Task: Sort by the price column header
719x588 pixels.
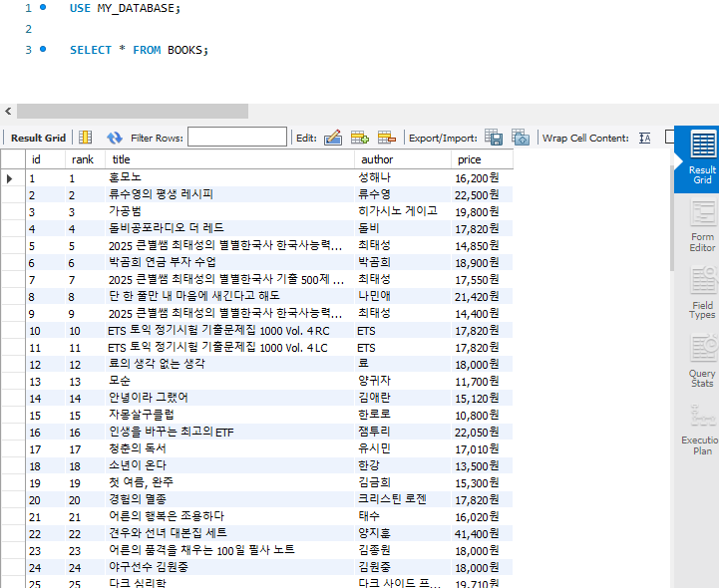Action: click(x=482, y=159)
